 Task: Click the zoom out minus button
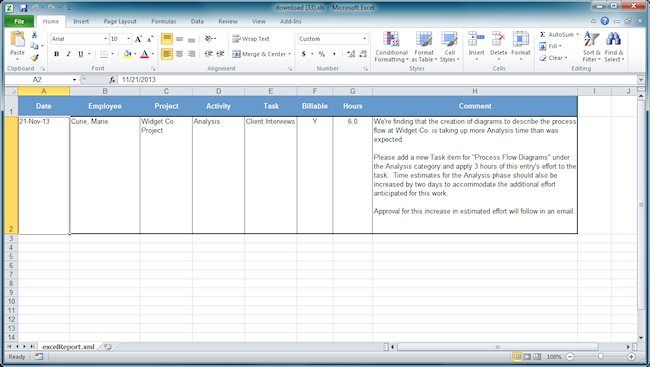pyautogui.click(x=570, y=357)
